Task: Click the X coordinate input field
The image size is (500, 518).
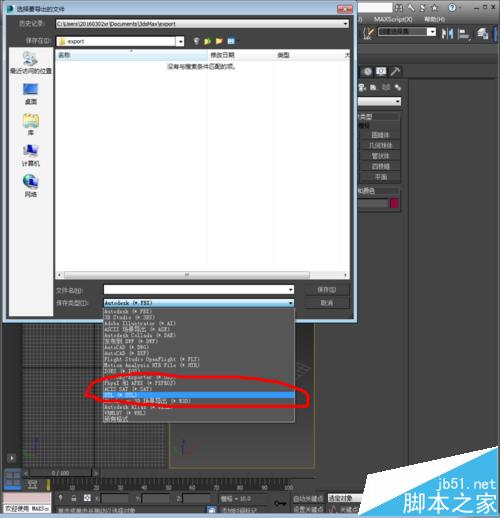Action: [x=114, y=499]
